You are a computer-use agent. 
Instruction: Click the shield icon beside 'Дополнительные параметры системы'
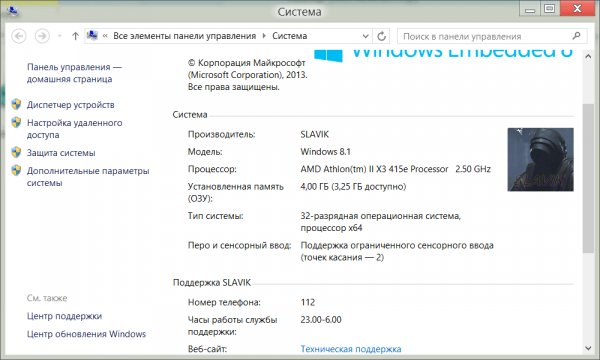(16, 170)
